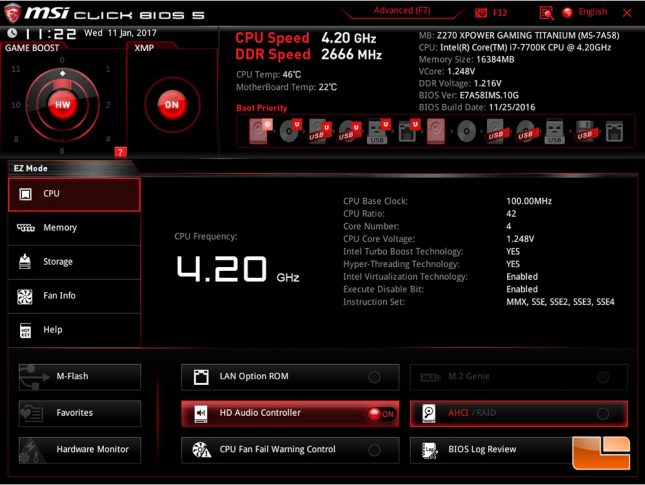Switch off the XMP ON button
Screen dimensions: 645x485
(x=172, y=104)
